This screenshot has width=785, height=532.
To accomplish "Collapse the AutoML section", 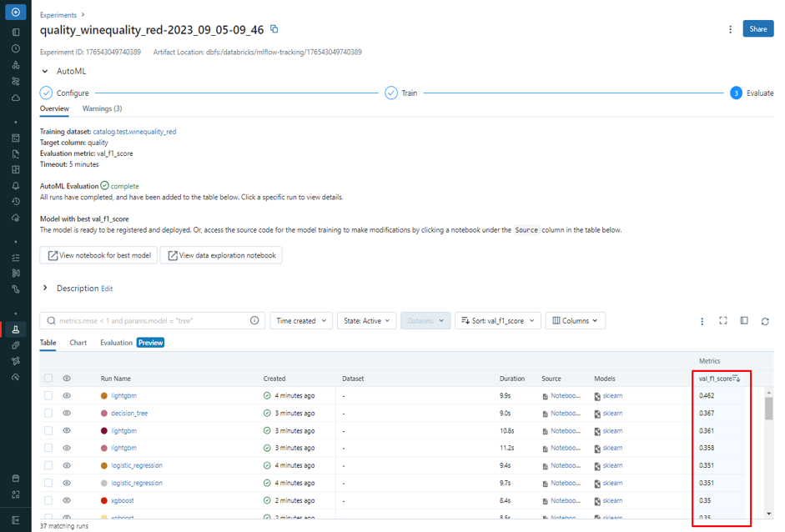I will pos(45,72).
